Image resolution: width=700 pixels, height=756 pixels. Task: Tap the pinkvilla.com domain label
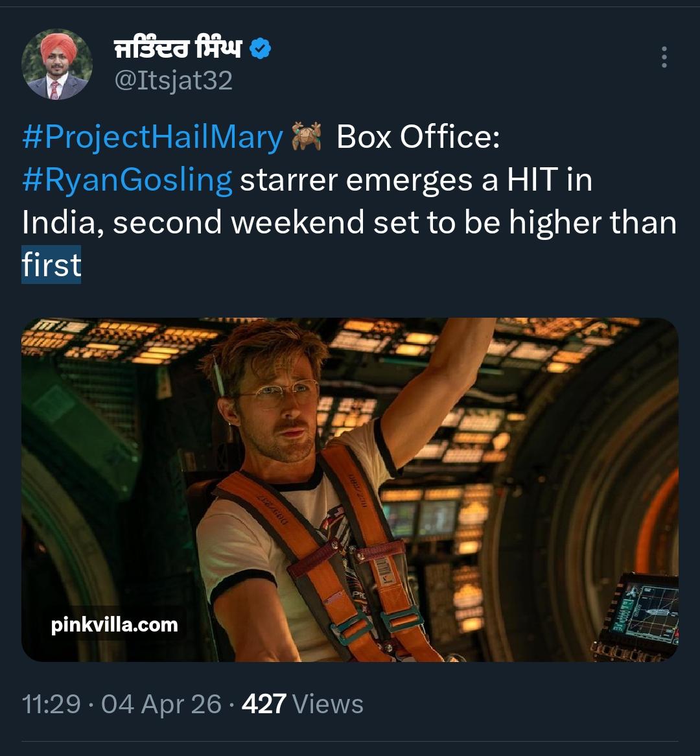pyautogui.click(x=114, y=625)
